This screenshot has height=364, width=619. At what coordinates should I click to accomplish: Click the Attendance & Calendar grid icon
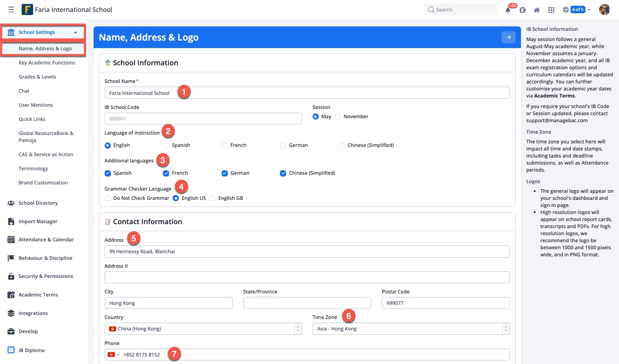pyautogui.click(x=11, y=240)
